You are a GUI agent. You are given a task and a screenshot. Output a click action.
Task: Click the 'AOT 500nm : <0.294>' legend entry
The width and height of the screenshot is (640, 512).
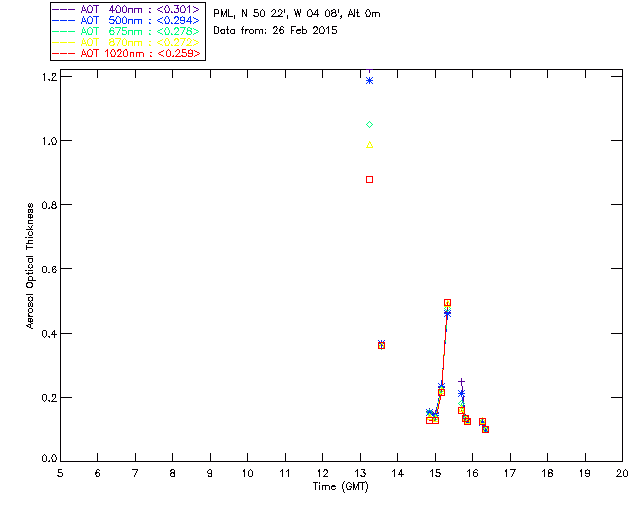click(126, 20)
